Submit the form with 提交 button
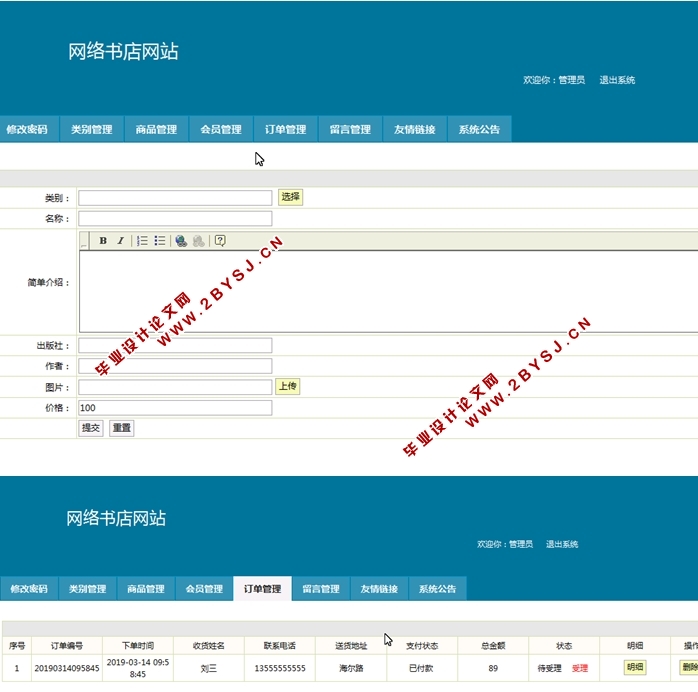Viewport: 698px width, 692px height. pos(91,428)
